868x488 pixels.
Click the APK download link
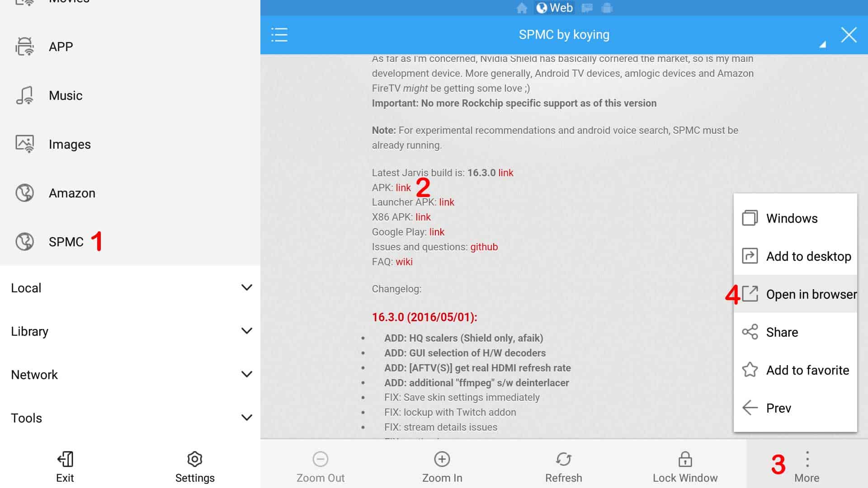tap(404, 187)
